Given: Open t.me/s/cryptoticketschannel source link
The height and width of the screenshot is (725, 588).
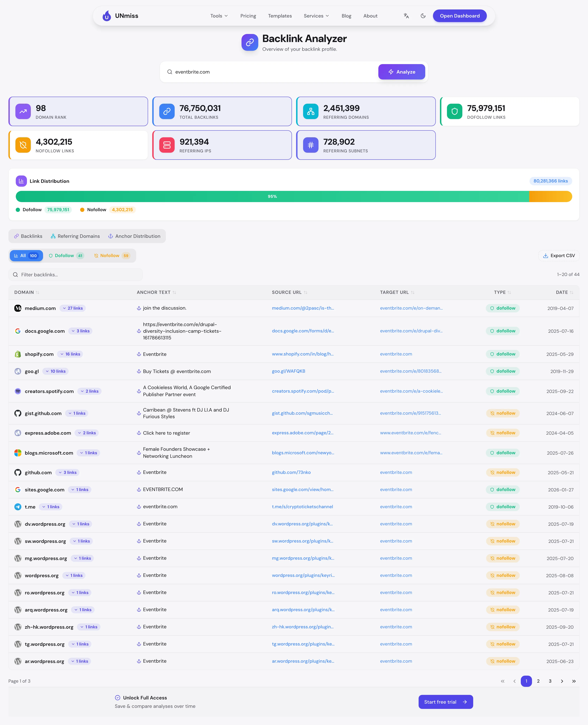Looking at the screenshot, I should tap(302, 507).
